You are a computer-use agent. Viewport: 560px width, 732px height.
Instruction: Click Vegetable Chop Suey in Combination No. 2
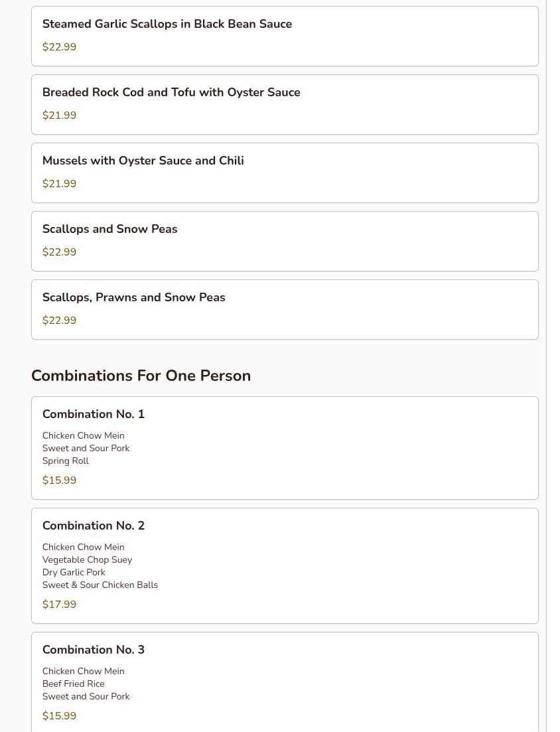pyautogui.click(x=87, y=560)
